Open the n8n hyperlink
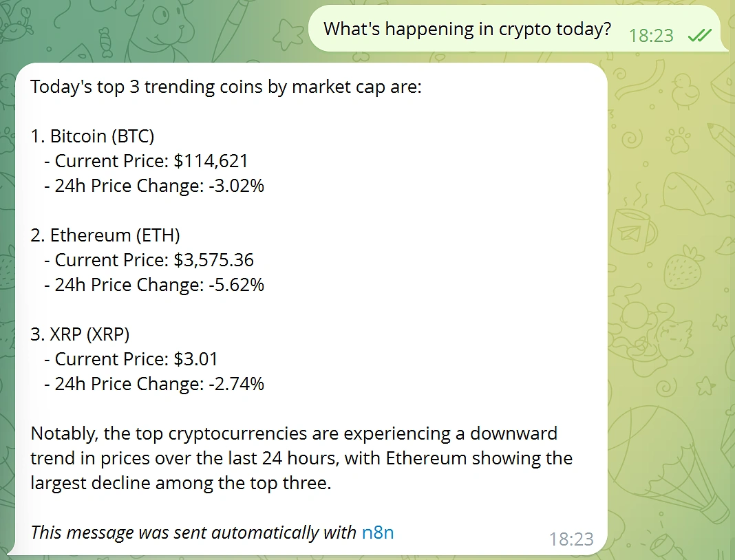The width and height of the screenshot is (735, 560). (x=377, y=532)
